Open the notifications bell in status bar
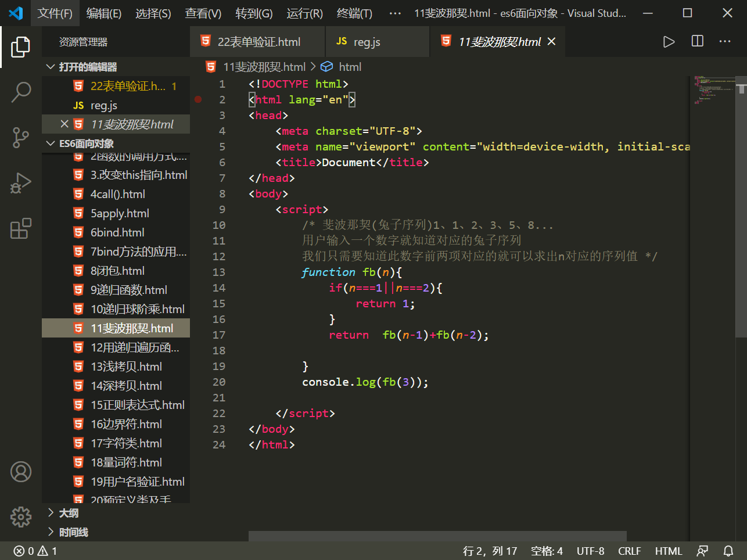The height and width of the screenshot is (560, 747). (728, 551)
